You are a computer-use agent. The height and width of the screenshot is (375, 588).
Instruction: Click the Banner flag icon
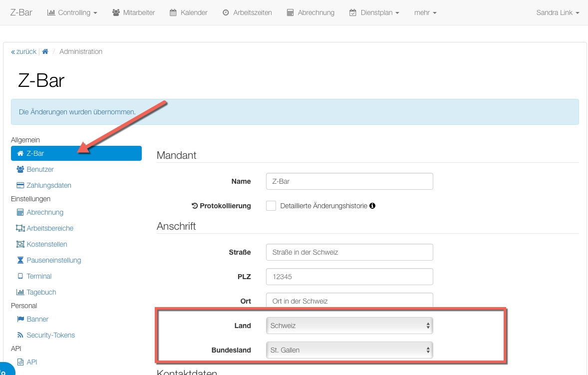point(20,319)
